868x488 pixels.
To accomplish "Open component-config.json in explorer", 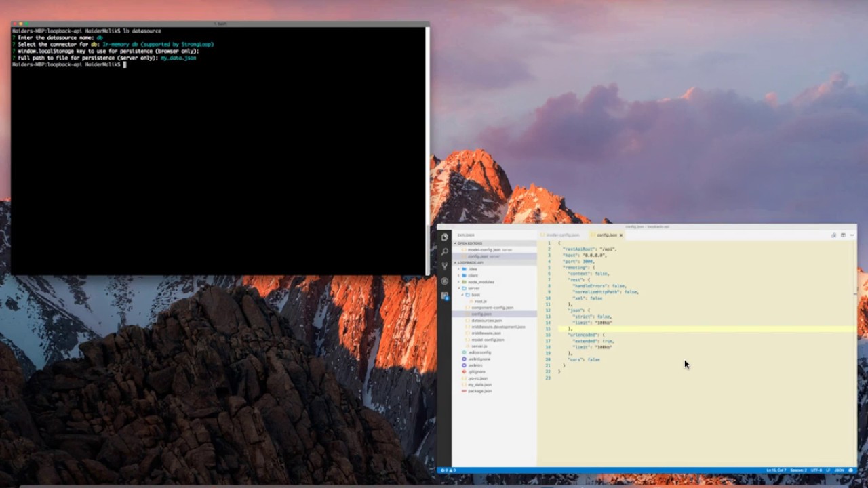I will point(492,308).
